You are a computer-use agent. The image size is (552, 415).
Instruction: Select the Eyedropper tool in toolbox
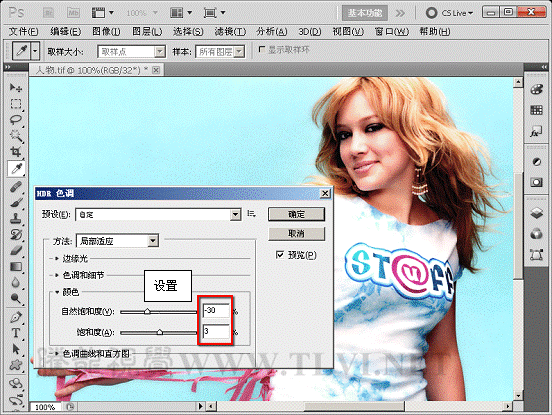coord(16,169)
